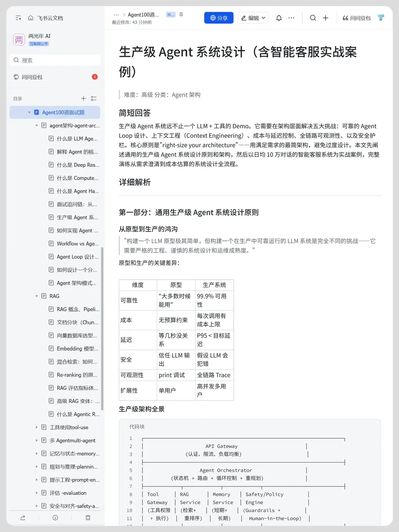
Task: Collapse the RAG folder arrow
Action: click(x=37, y=296)
